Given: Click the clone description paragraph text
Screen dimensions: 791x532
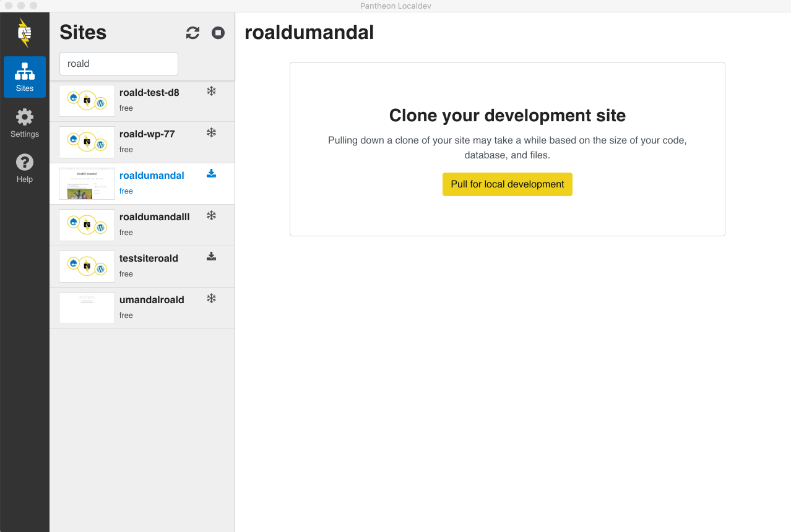Looking at the screenshot, I should pyautogui.click(x=508, y=148).
